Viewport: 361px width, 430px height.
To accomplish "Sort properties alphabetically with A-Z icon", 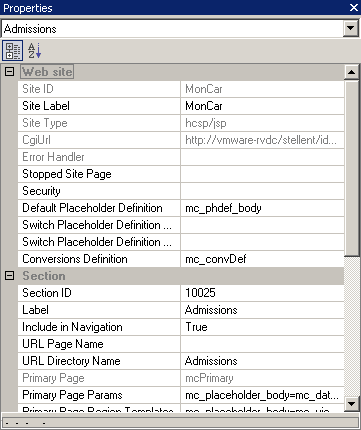I will tap(34, 51).
